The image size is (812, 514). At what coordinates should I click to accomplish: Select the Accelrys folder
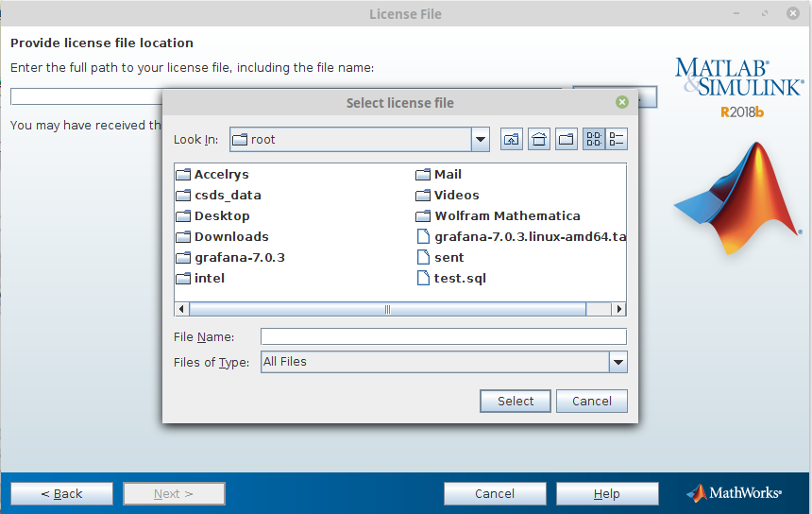click(221, 175)
